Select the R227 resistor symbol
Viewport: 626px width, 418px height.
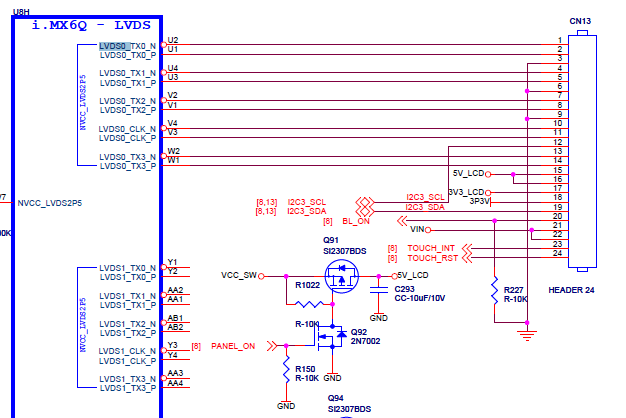click(x=495, y=291)
